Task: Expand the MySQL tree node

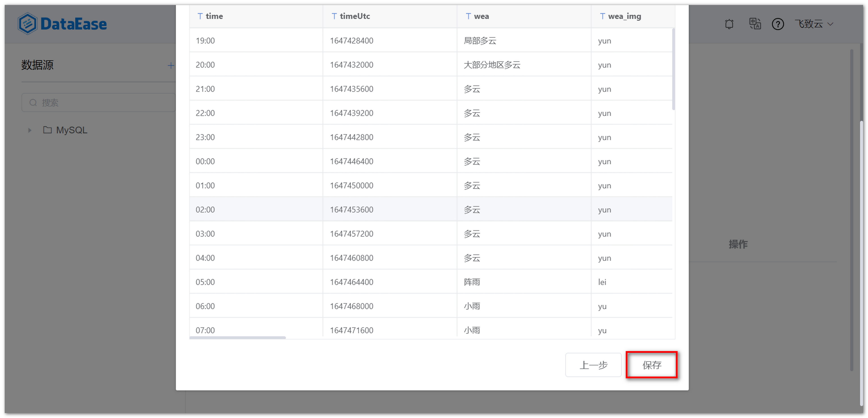Action: (x=29, y=130)
